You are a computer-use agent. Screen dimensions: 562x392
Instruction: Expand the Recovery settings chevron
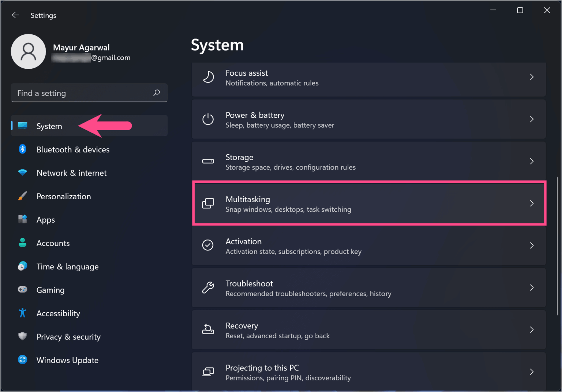[x=532, y=329]
